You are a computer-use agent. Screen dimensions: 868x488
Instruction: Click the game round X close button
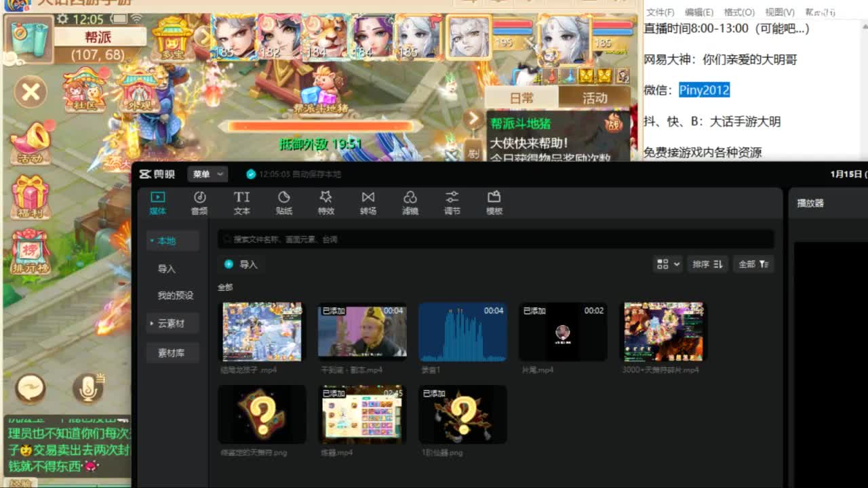[x=31, y=92]
